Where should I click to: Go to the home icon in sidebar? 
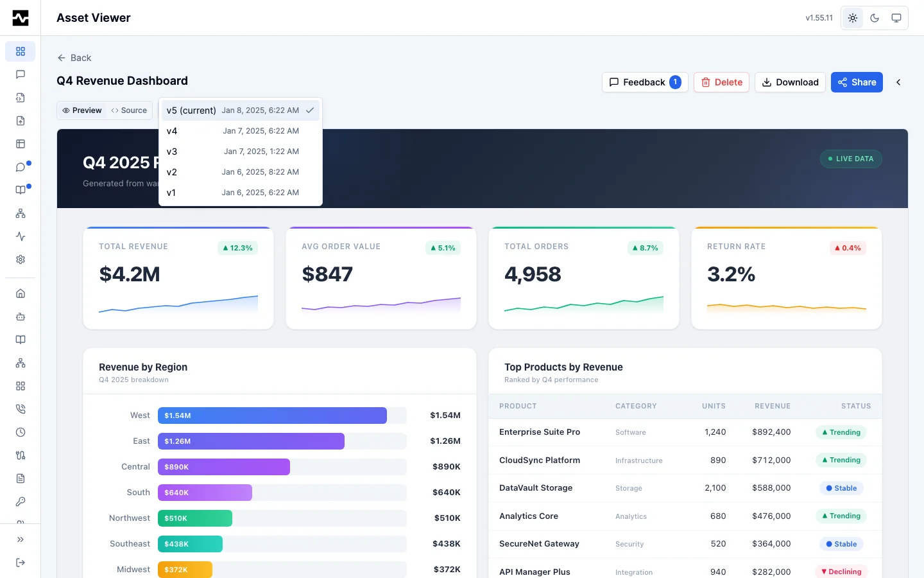pyautogui.click(x=21, y=293)
